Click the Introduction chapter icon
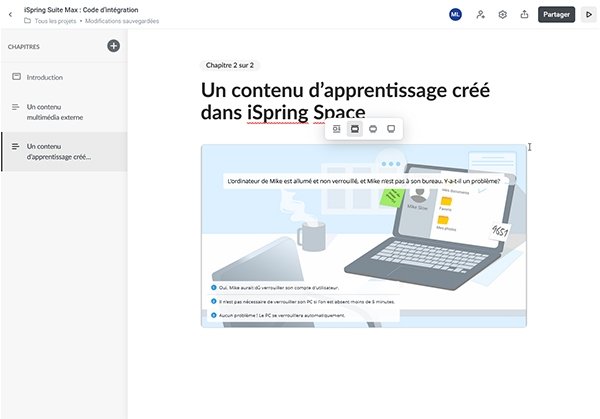This screenshot has height=419, width=600. coord(16,77)
